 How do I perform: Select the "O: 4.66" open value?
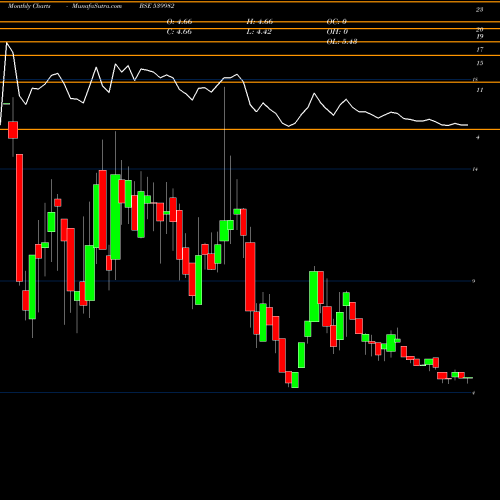[179, 22]
